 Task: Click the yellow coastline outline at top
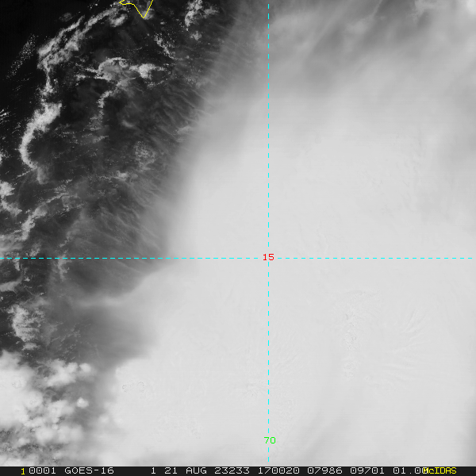click(136, 8)
